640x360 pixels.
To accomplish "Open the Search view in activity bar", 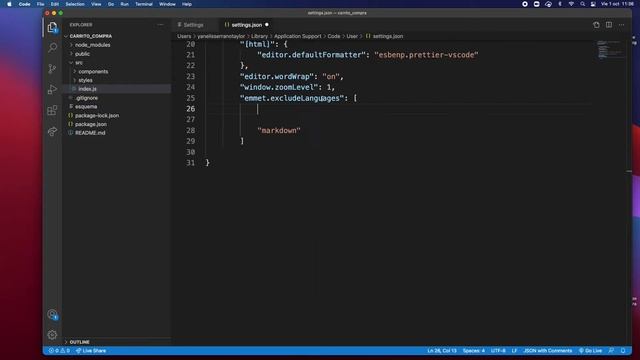I will [52, 48].
